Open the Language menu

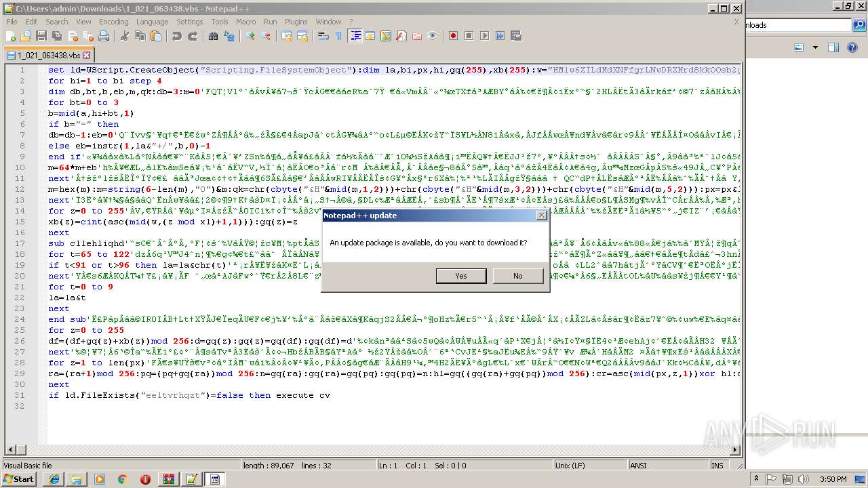pos(152,22)
